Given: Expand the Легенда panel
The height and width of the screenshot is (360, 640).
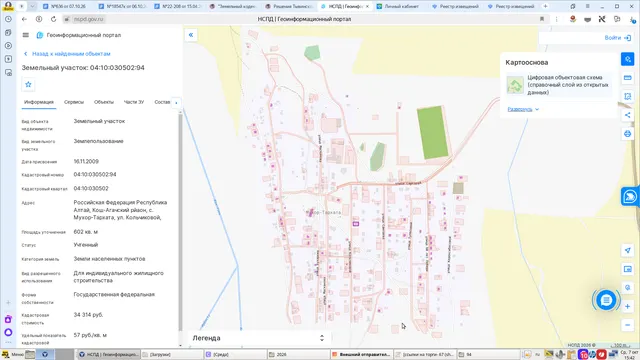Looking at the screenshot, I should tap(322, 338).
